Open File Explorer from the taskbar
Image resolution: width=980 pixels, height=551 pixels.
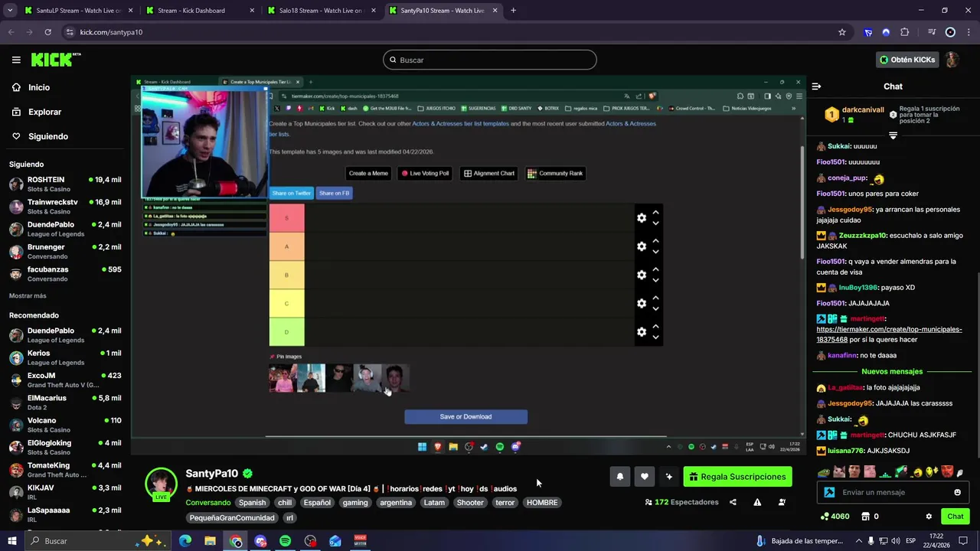(x=210, y=541)
